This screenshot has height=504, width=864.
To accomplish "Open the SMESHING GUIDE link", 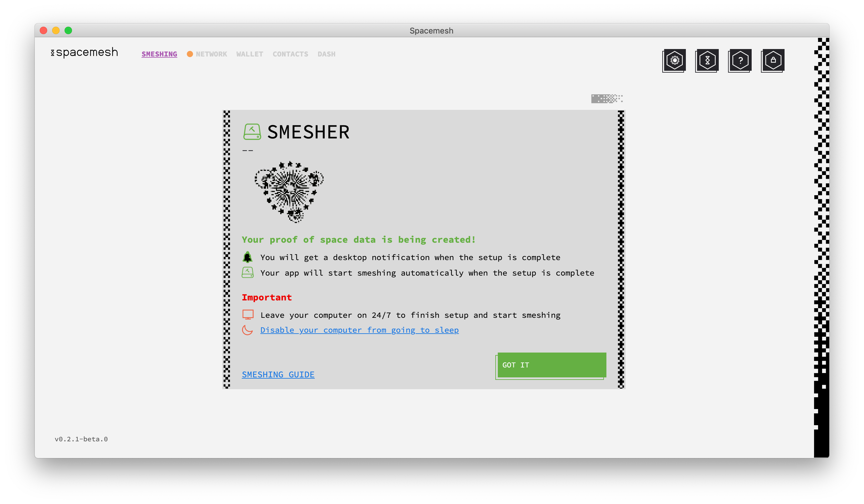I will (278, 374).
